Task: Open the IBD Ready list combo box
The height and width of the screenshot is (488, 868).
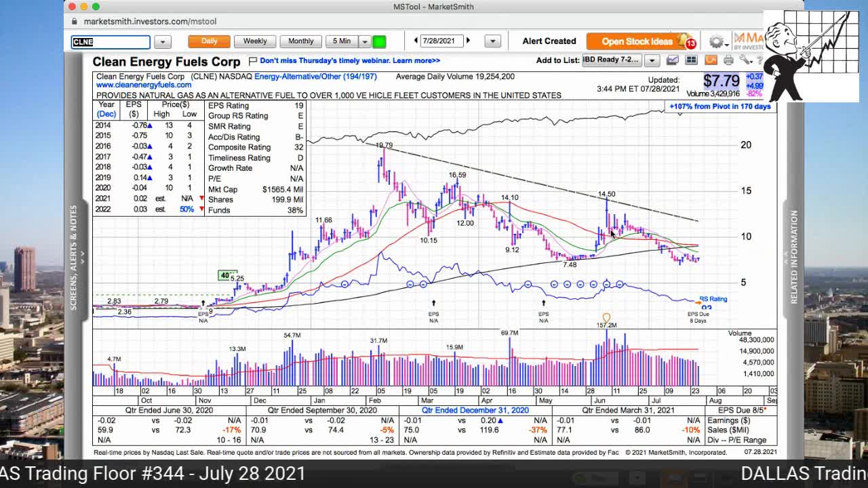Action: coord(612,60)
